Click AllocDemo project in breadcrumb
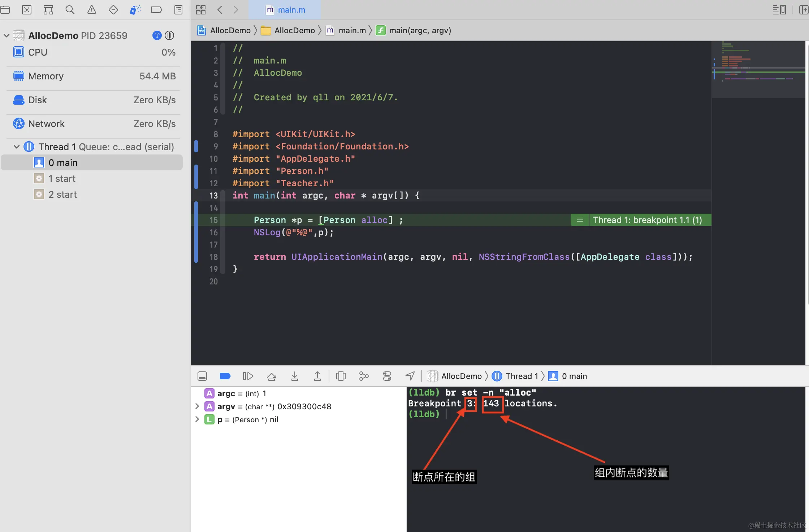Viewport: 809px width, 532px height. tap(224, 30)
